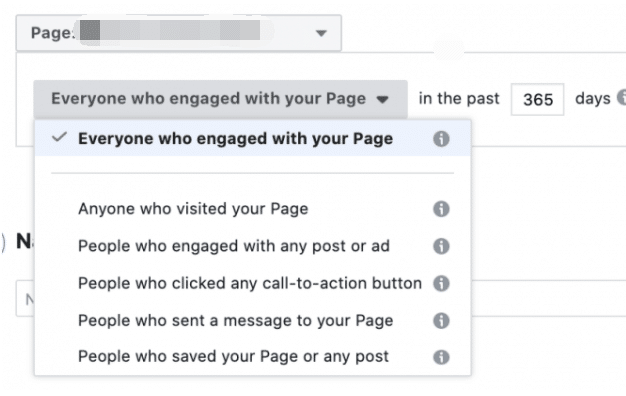Click the partially hidden name text field
626x396 pixels.
tap(25, 299)
